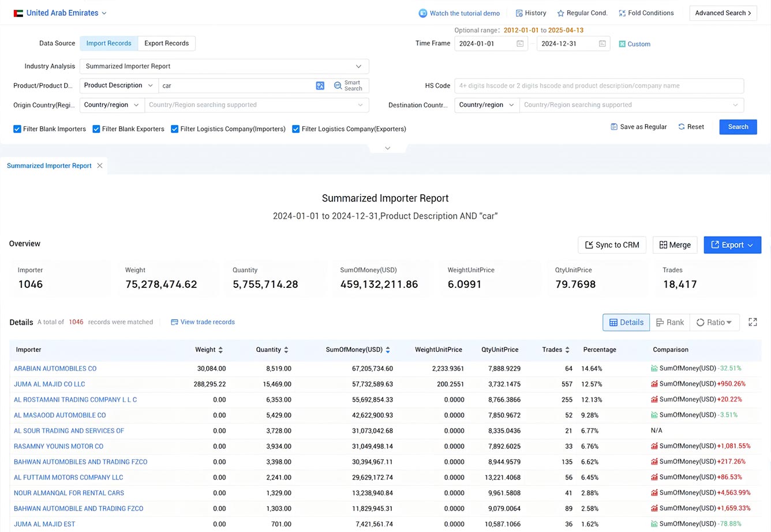
Task: Switch to Rank view
Action: click(670, 323)
